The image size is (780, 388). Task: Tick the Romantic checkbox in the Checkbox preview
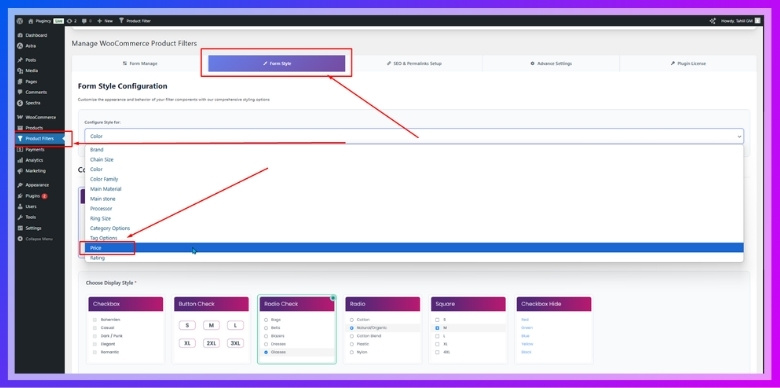[x=95, y=352]
